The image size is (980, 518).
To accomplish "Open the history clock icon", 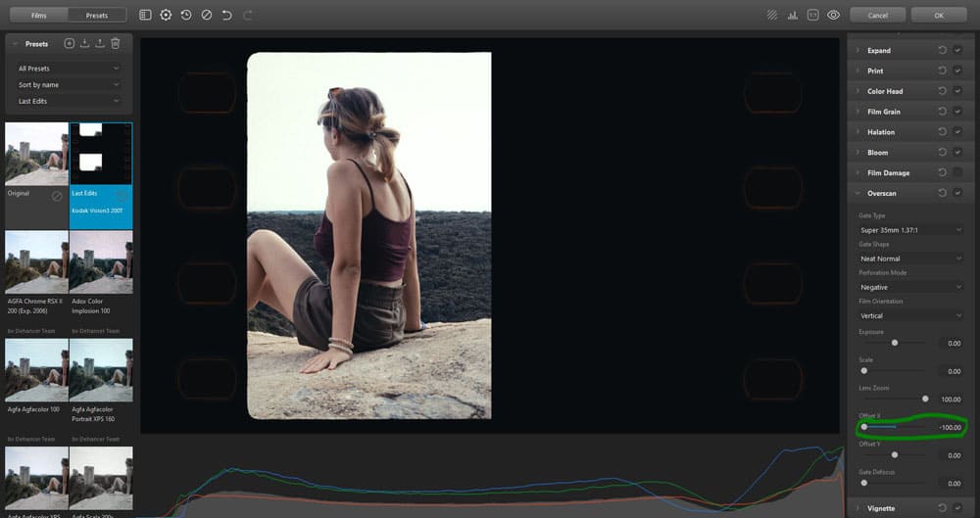I will pos(186,15).
